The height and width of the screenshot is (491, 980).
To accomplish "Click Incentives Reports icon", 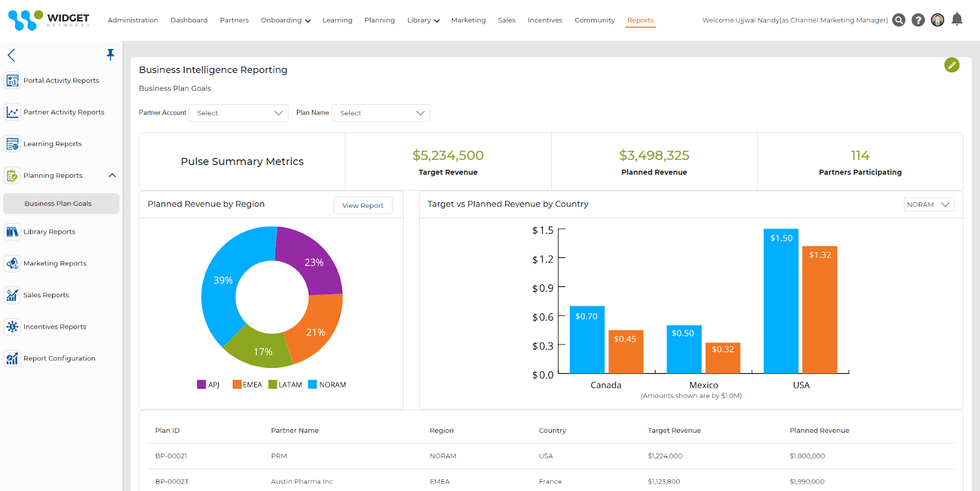I will coord(12,327).
